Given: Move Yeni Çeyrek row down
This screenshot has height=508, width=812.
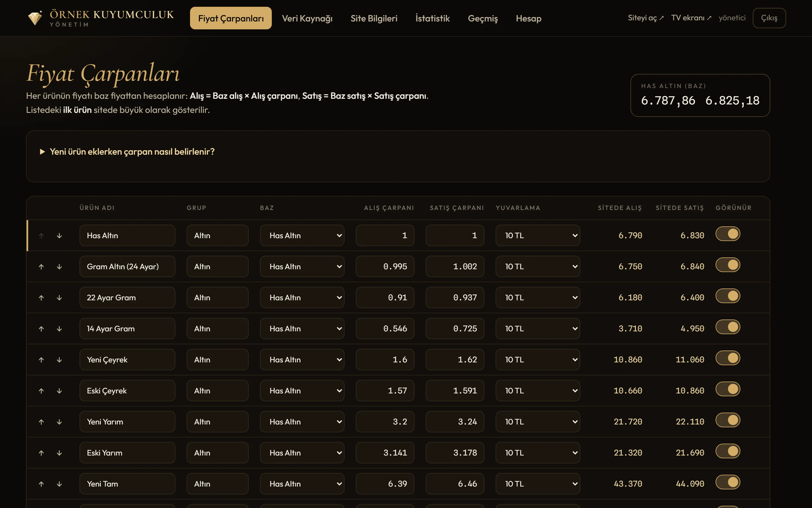Looking at the screenshot, I should pyautogui.click(x=59, y=360).
